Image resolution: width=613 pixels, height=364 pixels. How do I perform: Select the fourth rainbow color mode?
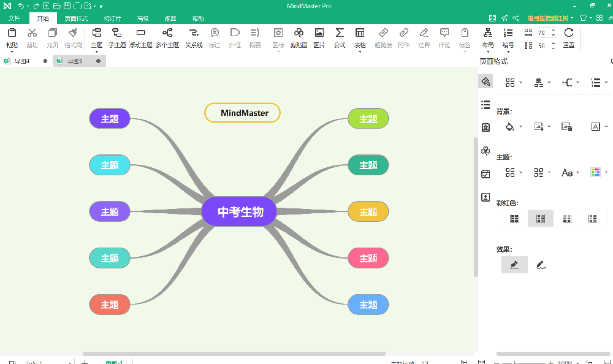tap(593, 219)
